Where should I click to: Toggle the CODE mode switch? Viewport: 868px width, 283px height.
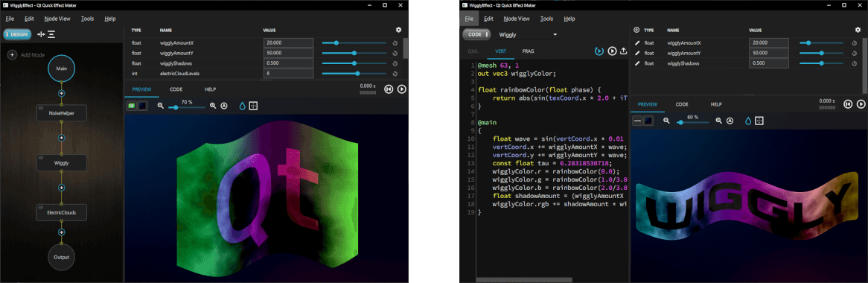point(477,34)
